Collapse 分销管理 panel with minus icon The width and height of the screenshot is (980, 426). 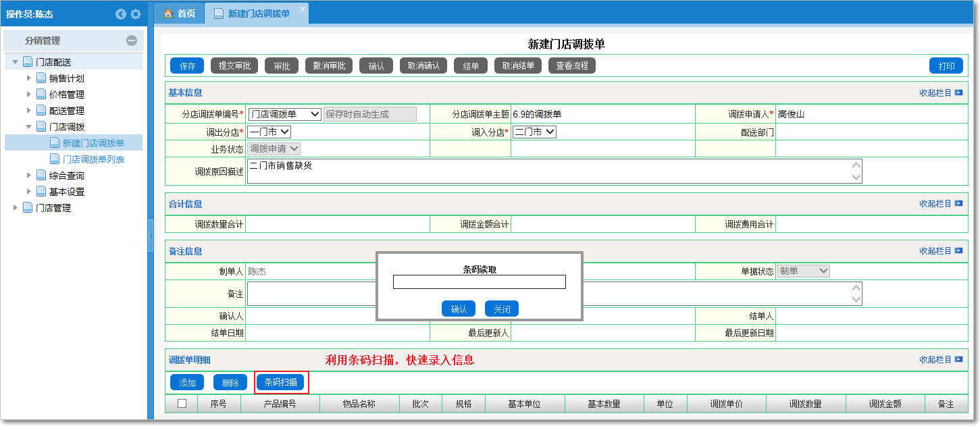tap(132, 41)
